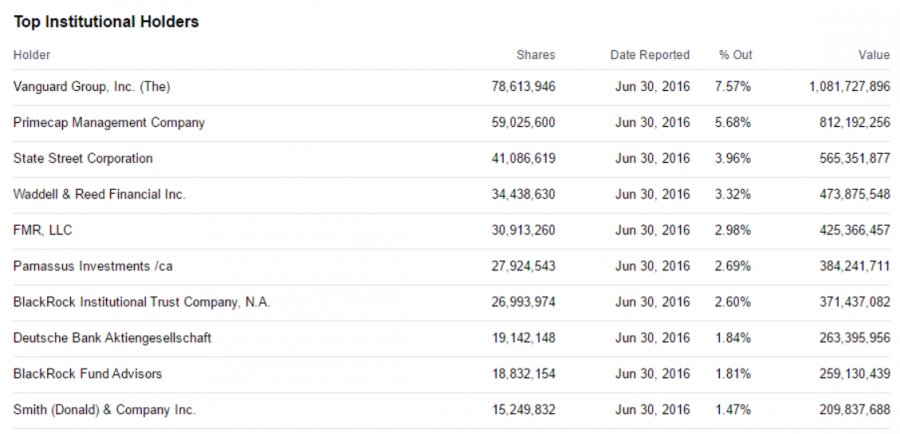
Task: Click value 263,395,956
Action: (855, 338)
